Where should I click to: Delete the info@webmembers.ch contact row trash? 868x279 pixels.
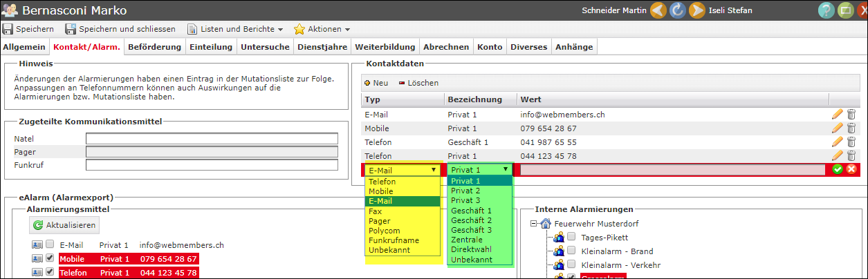click(x=851, y=115)
